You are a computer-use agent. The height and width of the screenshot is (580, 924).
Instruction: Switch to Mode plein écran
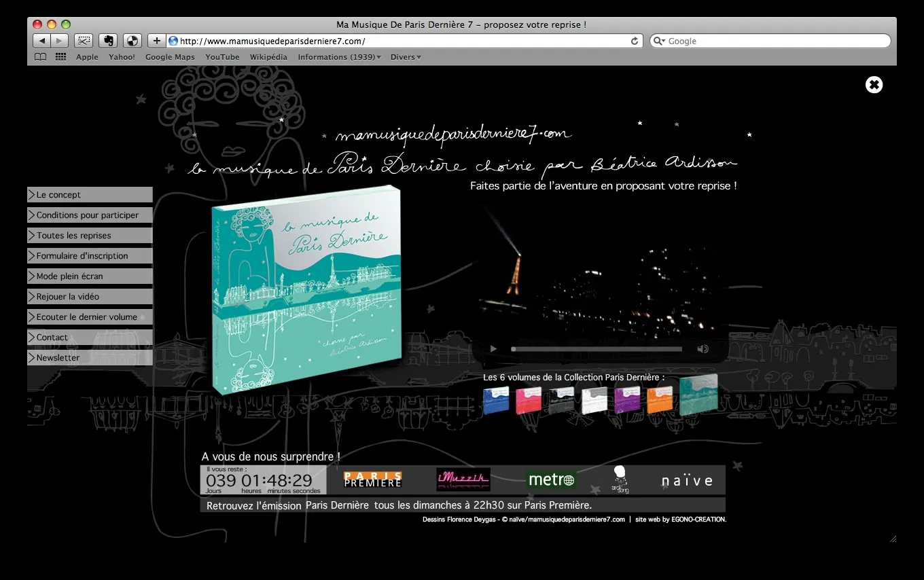click(x=90, y=276)
